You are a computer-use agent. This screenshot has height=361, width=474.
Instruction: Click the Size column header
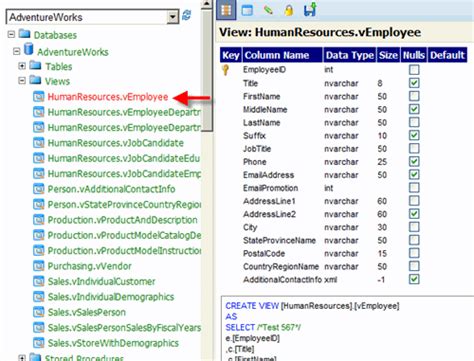tap(388, 55)
